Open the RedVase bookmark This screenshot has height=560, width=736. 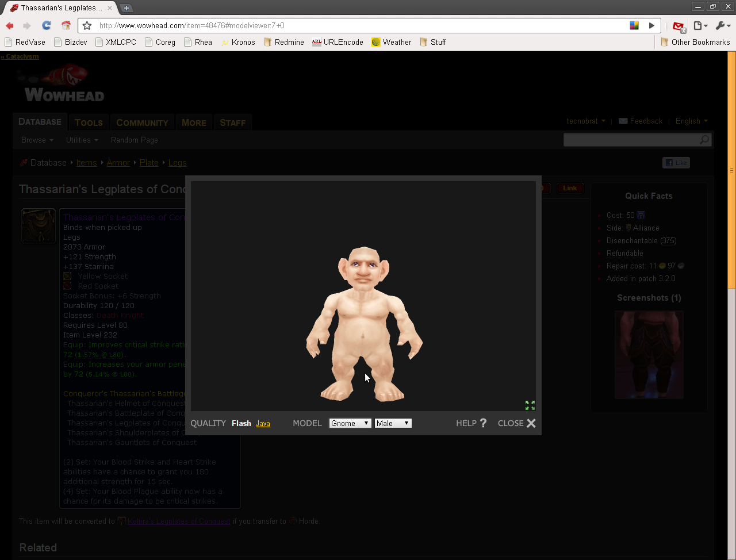coord(25,42)
